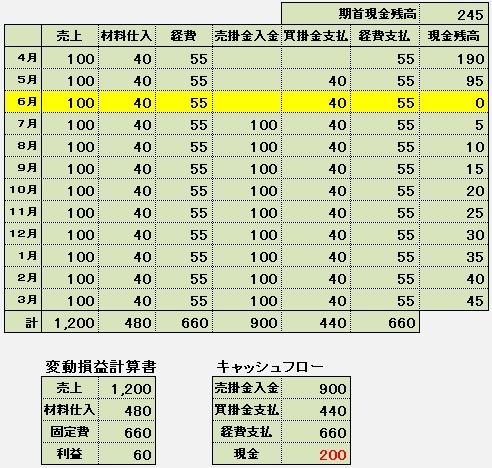Click the 11月 row label
The width and height of the screenshot is (492, 468).
click(23, 212)
